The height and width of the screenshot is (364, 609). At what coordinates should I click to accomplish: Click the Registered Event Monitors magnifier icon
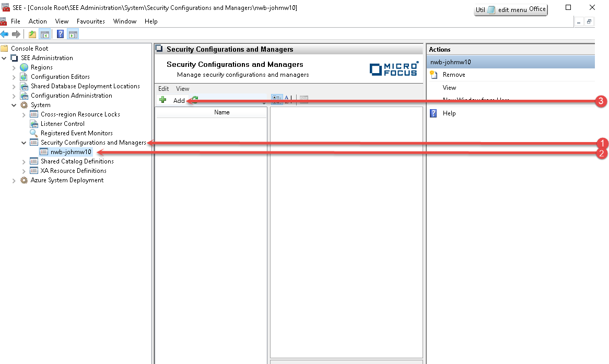[34, 133]
